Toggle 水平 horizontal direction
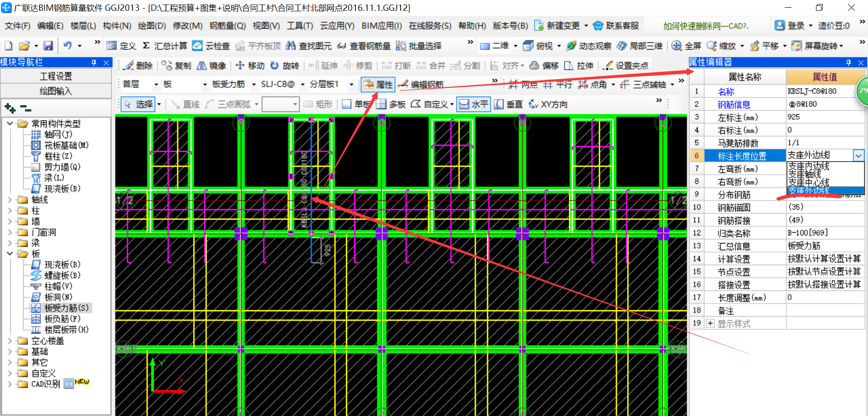Screen dimensions: 868x416 point(473,104)
